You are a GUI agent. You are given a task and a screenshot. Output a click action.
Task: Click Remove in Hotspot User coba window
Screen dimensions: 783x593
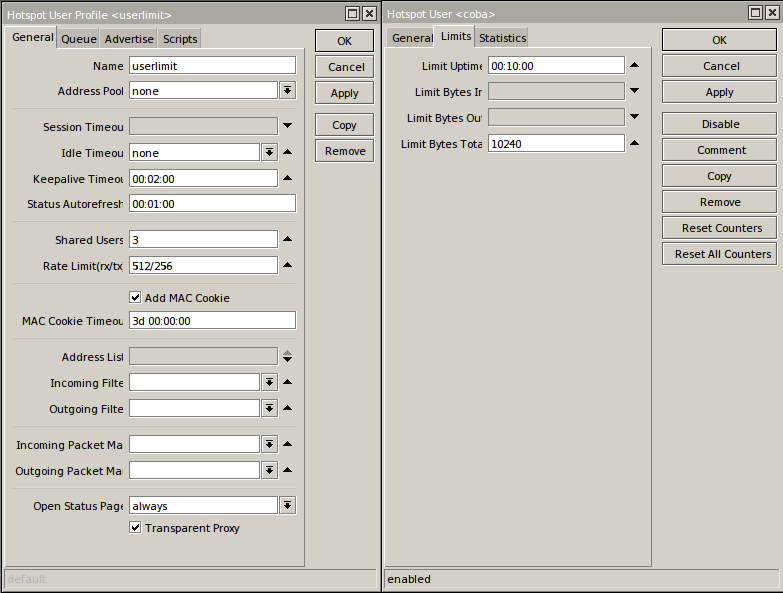pos(719,202)
